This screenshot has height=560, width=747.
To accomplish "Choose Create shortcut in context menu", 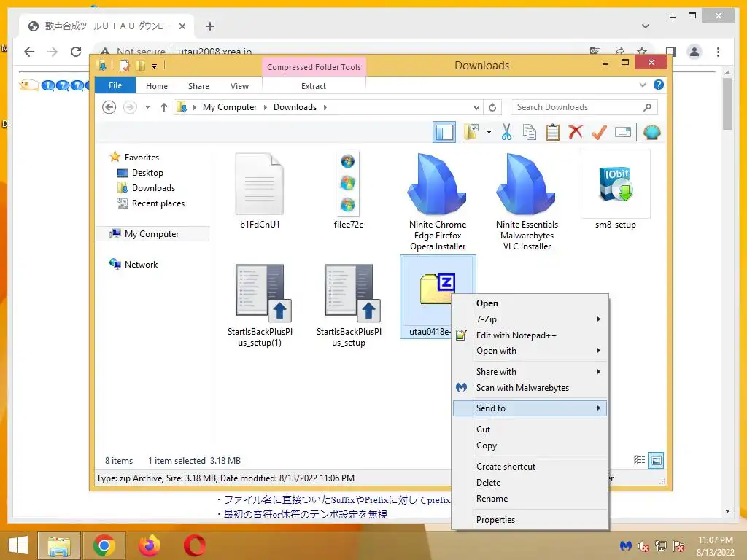I will point(530,467).
